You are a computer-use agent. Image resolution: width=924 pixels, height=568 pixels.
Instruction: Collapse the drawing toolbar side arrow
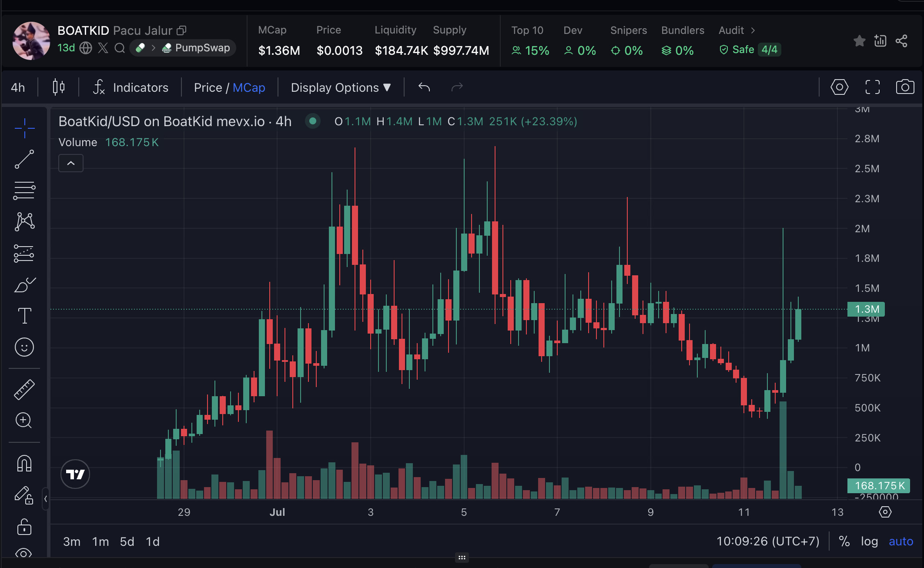click(46, 498)
